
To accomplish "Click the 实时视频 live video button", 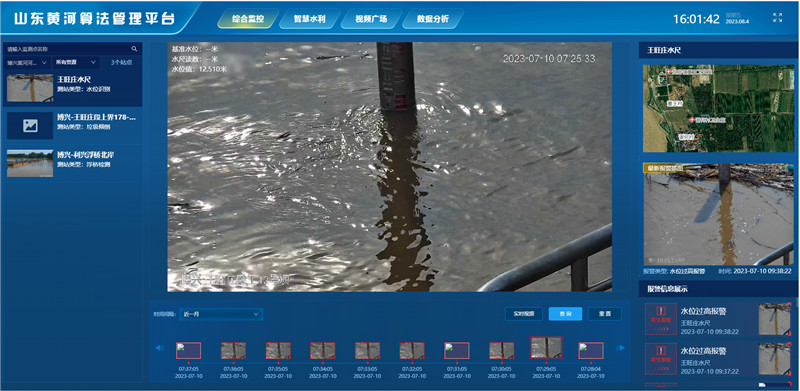I will click(x=523, y=314).
